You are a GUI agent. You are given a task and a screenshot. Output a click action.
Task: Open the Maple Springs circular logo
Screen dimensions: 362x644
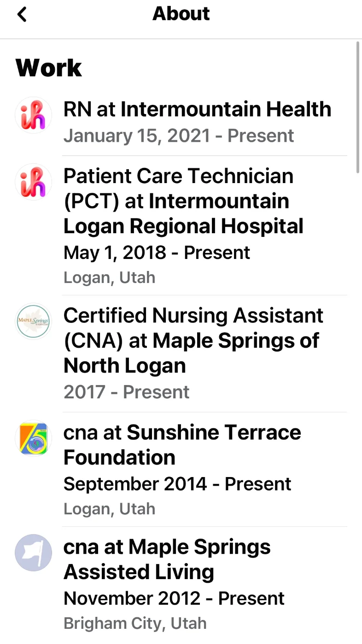(x=33, y=322)
